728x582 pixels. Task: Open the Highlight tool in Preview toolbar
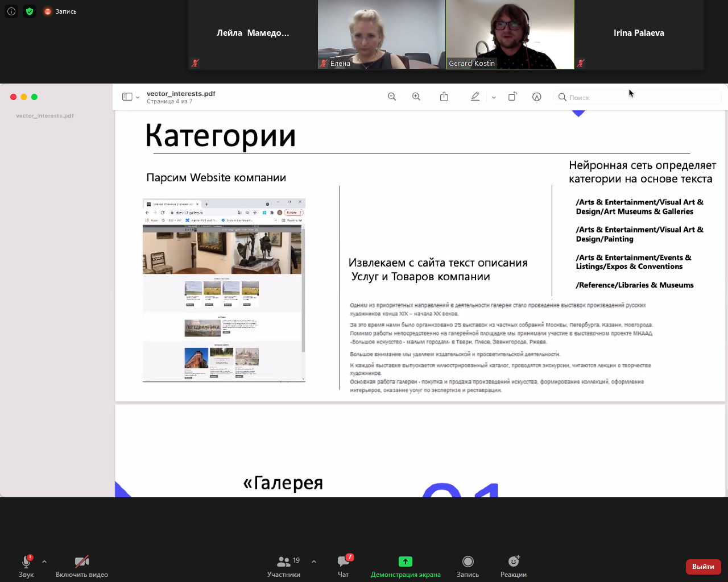[536, 97]
